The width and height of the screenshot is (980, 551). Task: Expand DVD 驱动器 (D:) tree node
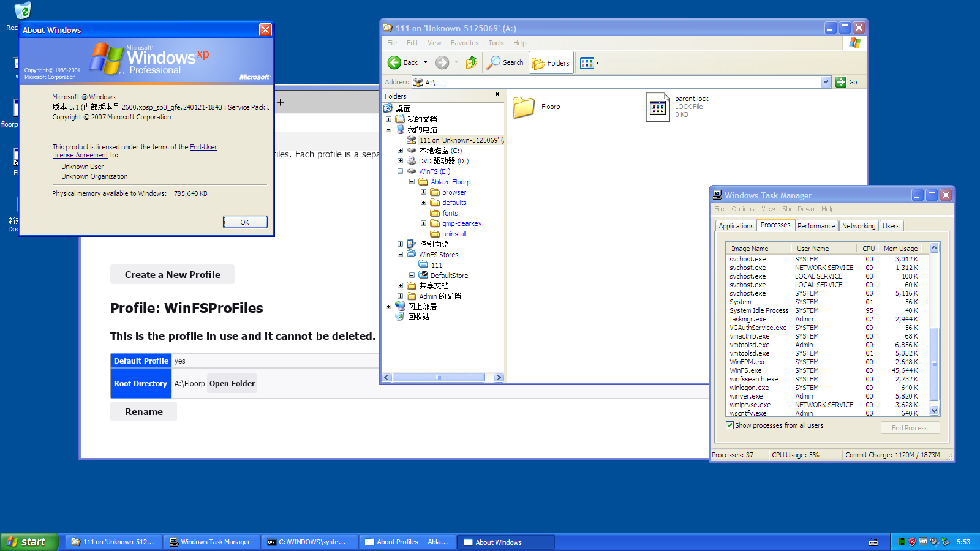click(400, 161)
